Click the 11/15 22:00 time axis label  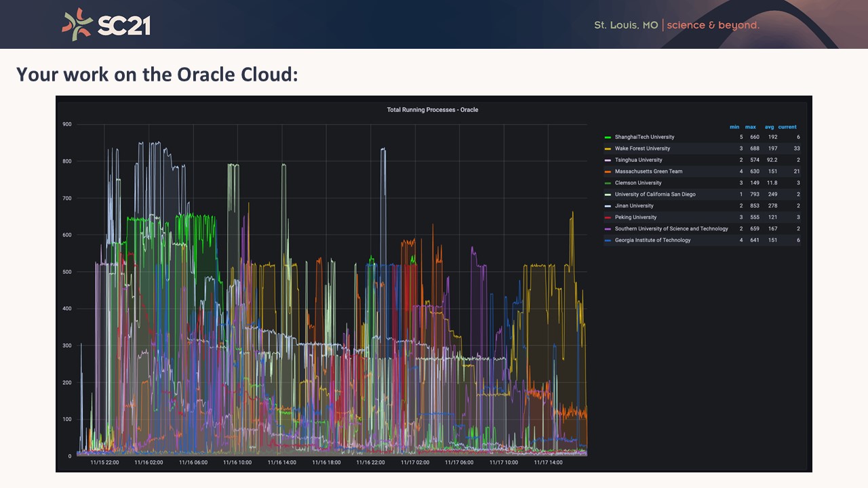[104, 463]
